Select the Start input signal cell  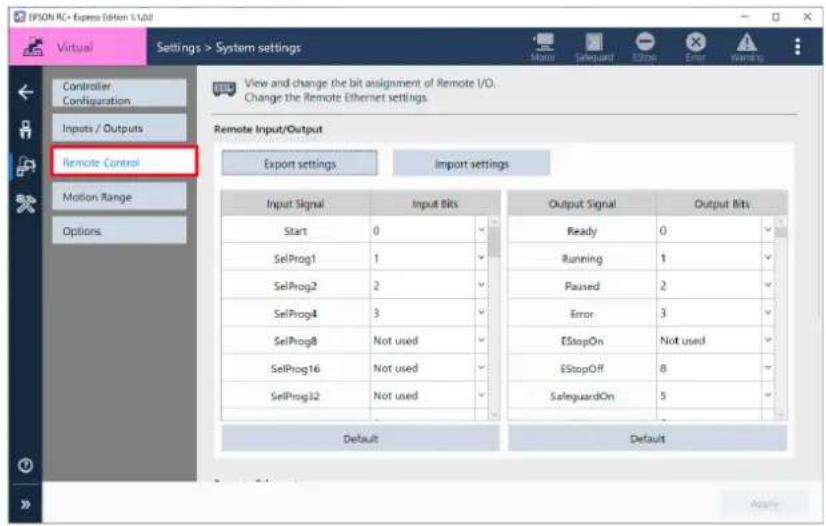coord(296,231)
